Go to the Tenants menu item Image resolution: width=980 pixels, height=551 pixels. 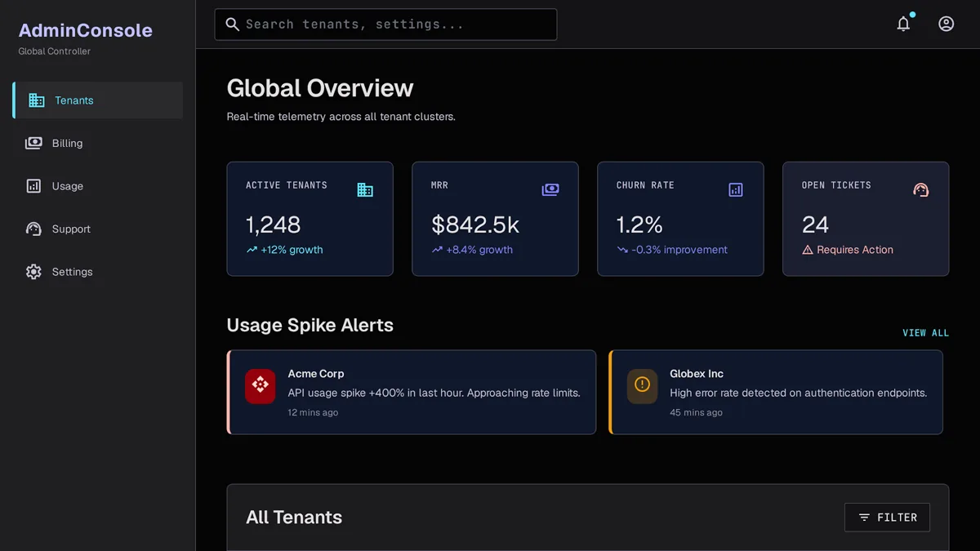tap(97, 100)
